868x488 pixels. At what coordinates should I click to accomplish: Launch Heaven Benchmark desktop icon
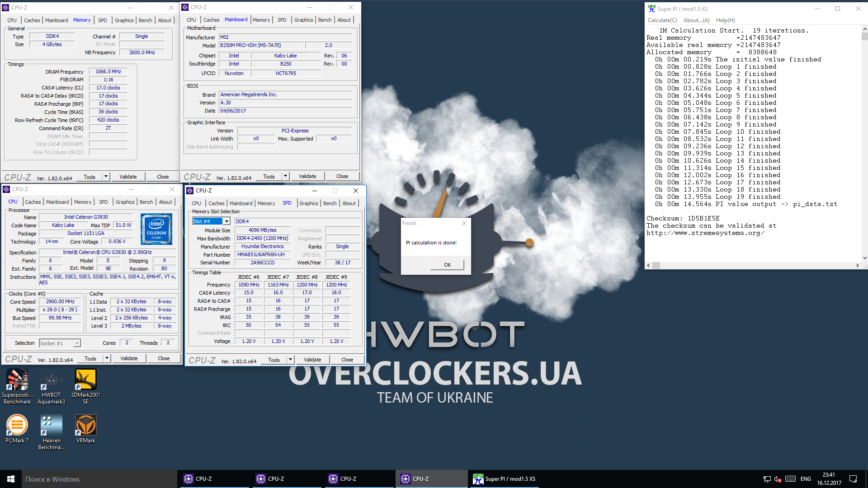(x=51, y=432)
